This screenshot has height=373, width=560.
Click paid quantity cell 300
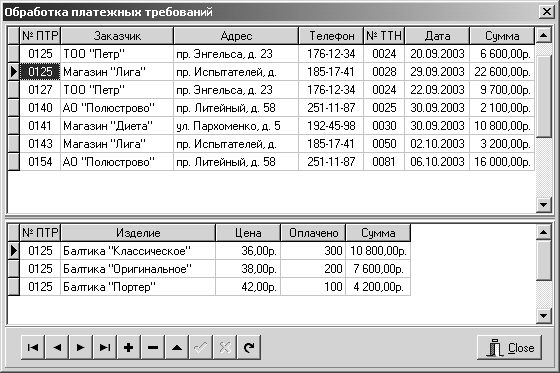point(313,251)
